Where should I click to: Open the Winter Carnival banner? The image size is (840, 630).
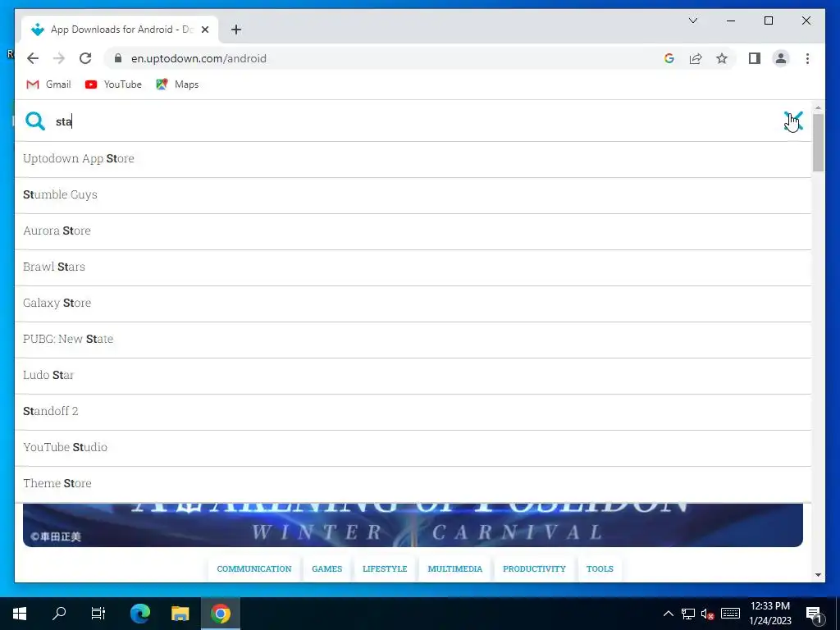[413, 525]
